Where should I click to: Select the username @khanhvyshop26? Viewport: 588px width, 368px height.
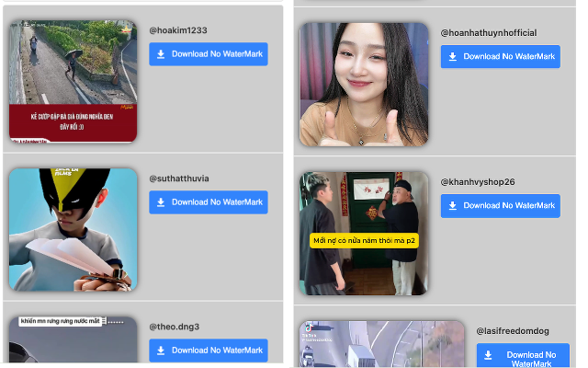[478, 182]
